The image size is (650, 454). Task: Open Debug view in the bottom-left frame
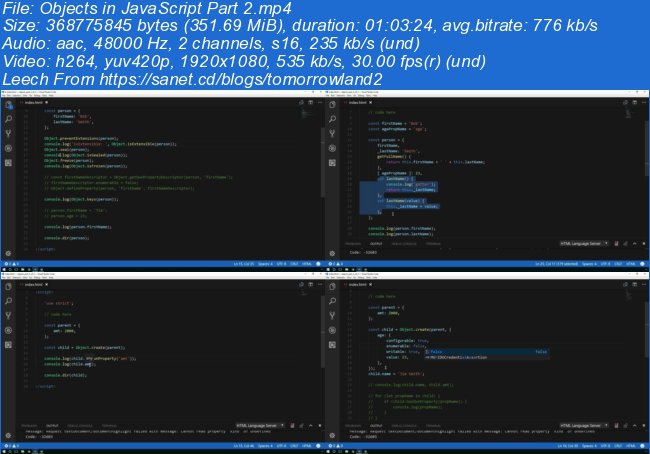click(x=8, y=330)
